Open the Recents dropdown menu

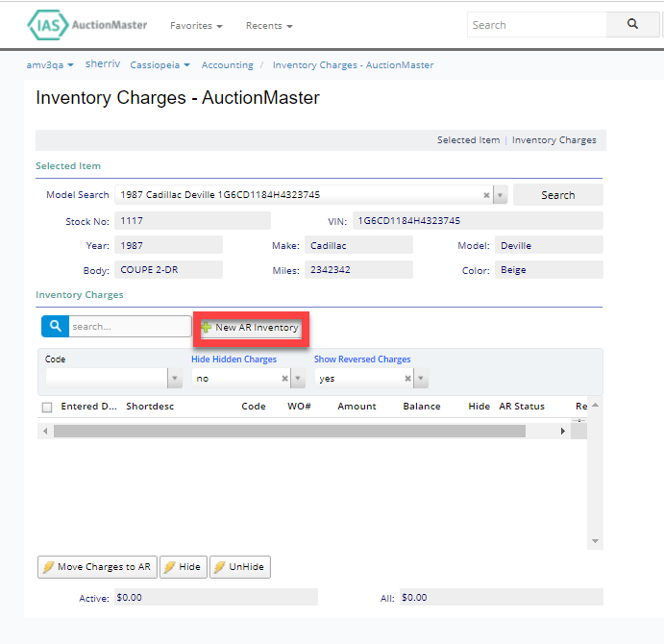click(269, 26)
